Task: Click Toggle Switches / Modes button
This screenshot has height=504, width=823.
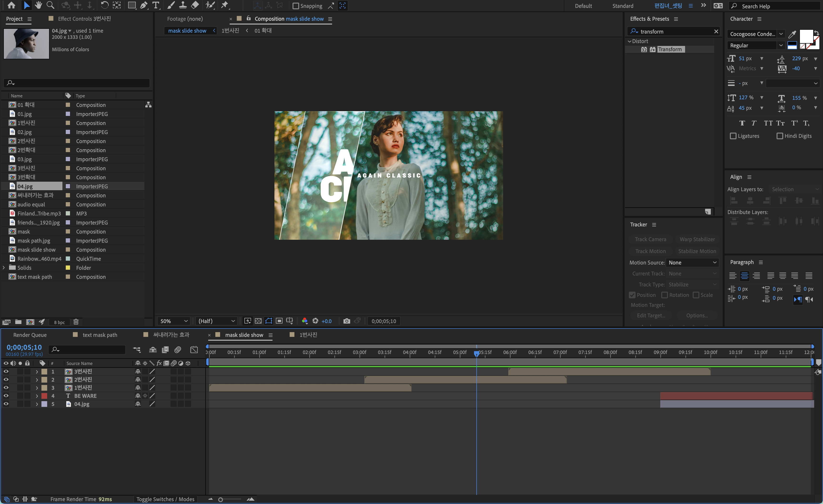Action: click(x=165, y=499)
